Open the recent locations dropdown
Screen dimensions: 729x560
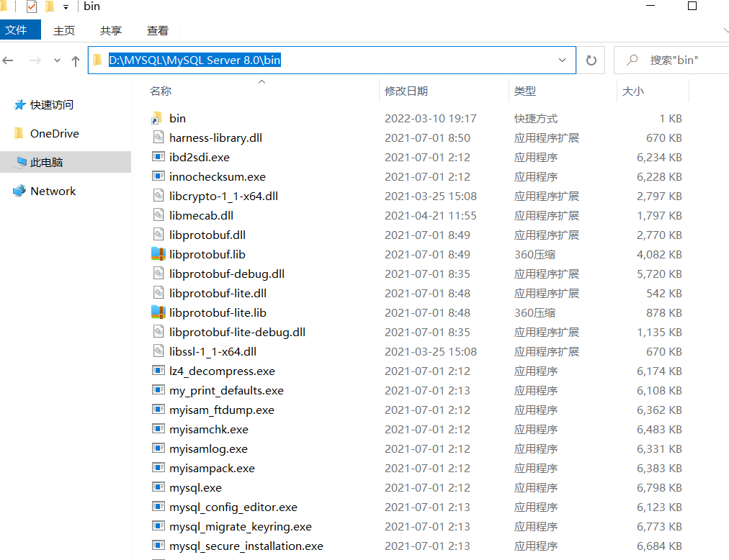pos(57,60)
